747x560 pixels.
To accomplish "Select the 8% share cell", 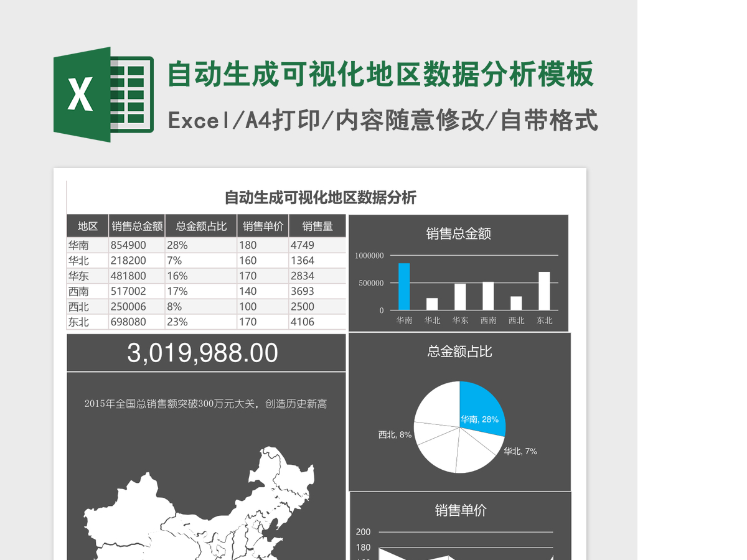I will (x=201, y=307).
